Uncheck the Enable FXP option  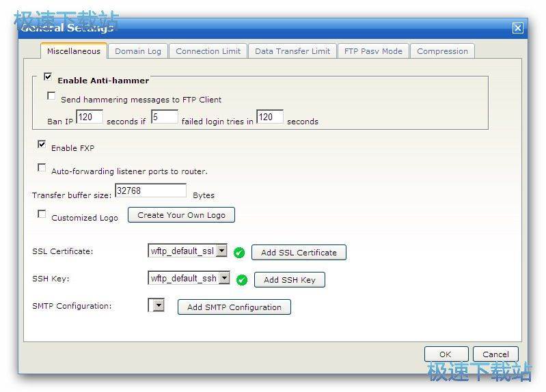tap(42, 145)
